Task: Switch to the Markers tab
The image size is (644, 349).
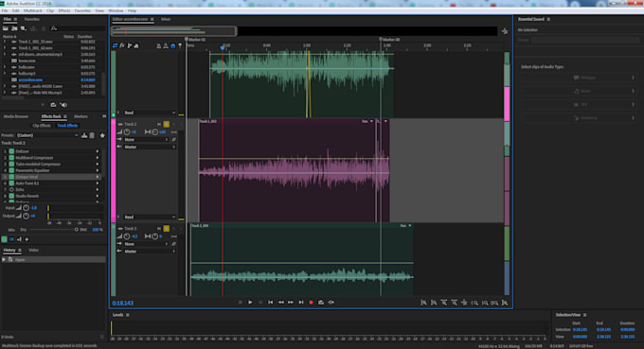Action: (80, 116)
